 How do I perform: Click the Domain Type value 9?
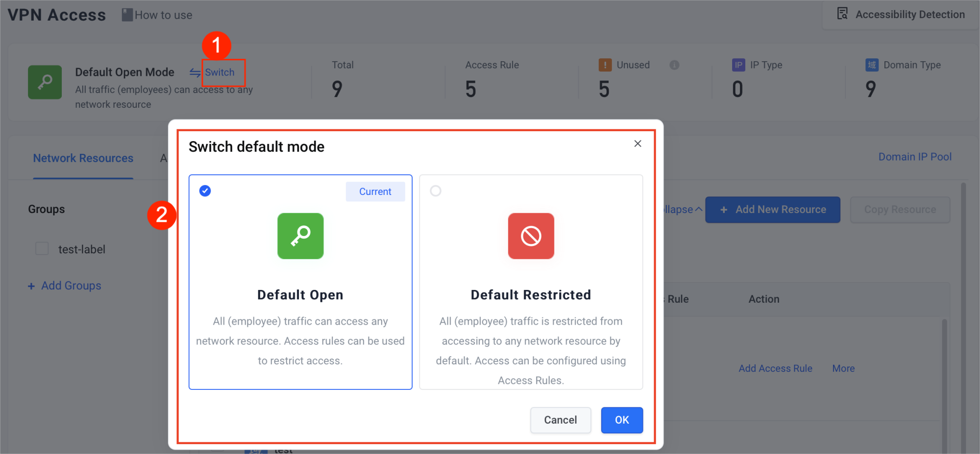point(871,89)
